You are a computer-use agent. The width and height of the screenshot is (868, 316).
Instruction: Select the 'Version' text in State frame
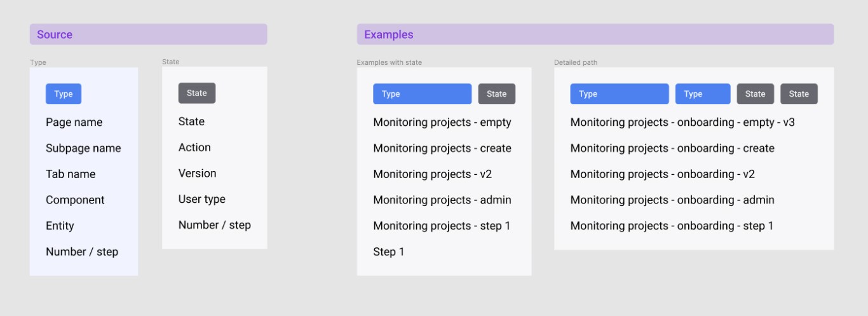197,173
